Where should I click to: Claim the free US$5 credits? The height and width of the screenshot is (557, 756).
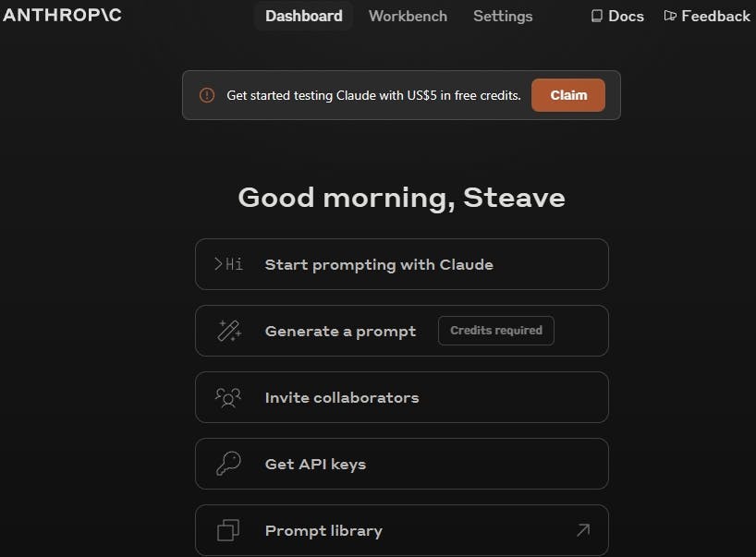click(568, 95)
